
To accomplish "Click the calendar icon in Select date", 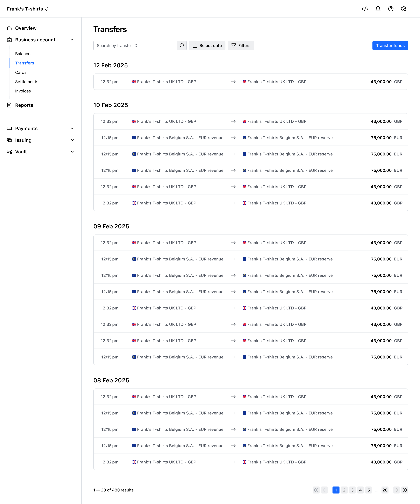I will pos(195,46).
